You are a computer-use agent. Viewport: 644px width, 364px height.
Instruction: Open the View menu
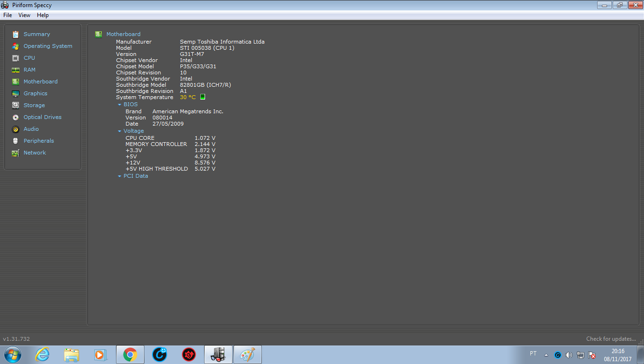pyautogui.click(x=24, y=15)
